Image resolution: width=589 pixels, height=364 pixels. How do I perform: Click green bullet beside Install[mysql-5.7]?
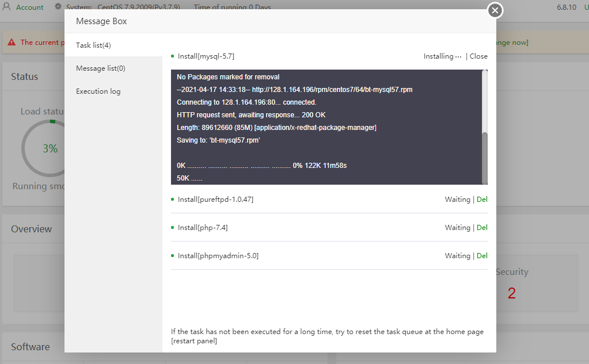click(x=173, y=56)
